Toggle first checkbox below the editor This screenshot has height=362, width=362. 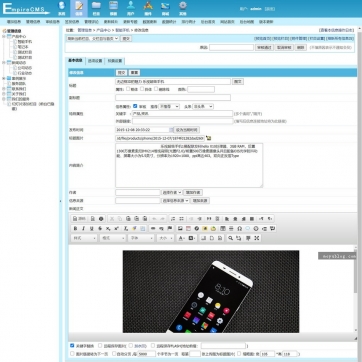72,346
